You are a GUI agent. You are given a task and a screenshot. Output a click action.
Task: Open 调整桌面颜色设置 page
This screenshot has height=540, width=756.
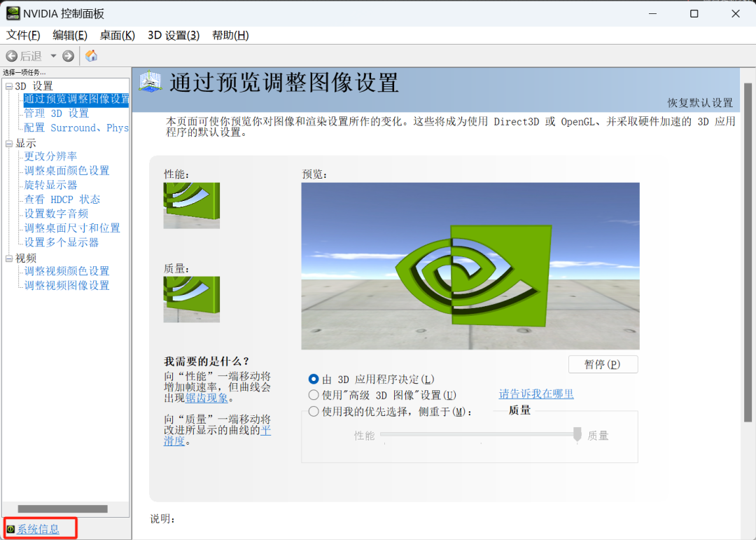pyautogui.click(x=66, y=171)
